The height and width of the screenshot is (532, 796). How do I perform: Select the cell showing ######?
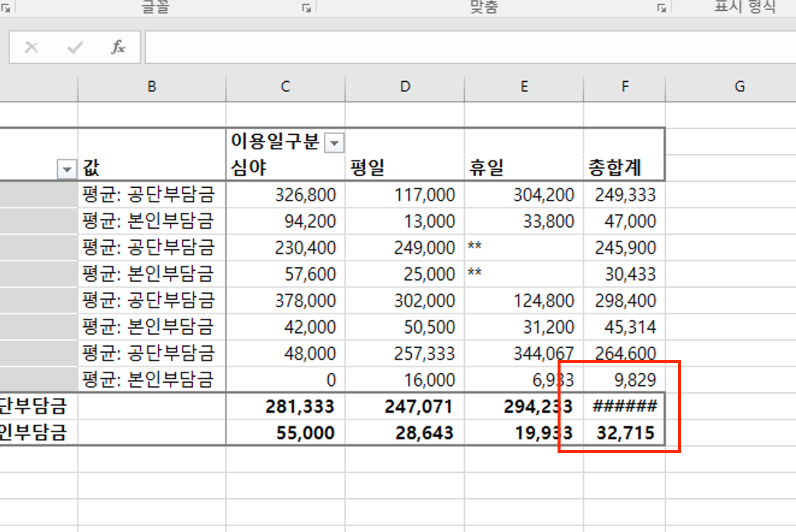coord(624,406)
